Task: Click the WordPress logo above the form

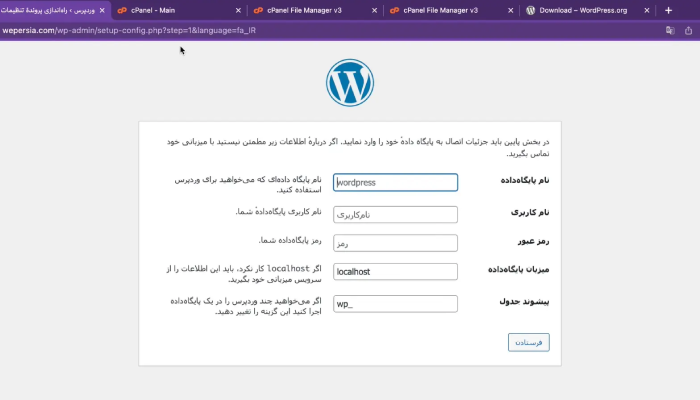Action: click(x=350, y=83)
